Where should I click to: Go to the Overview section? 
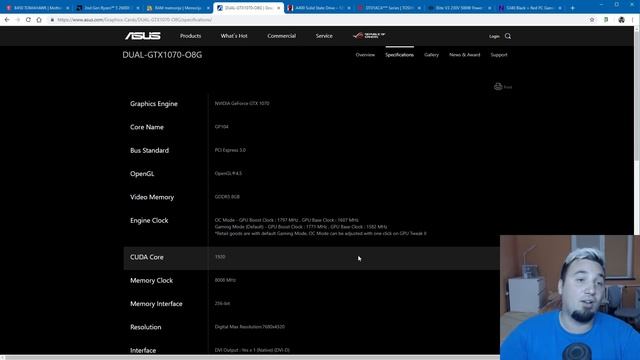coord(365,55)
